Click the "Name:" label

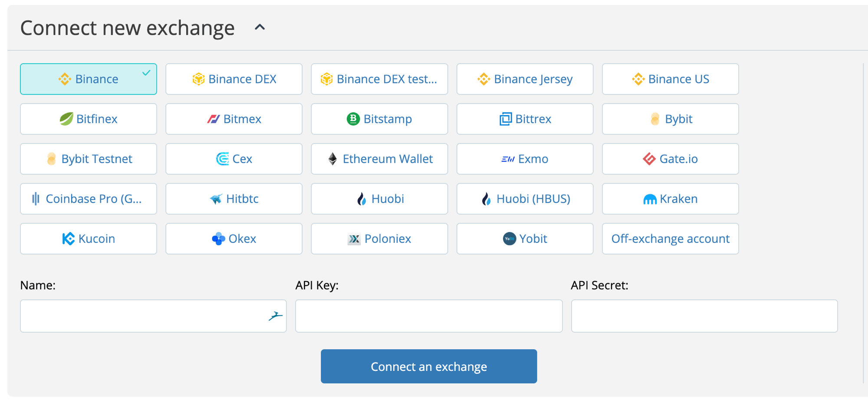click(x=38, y=285)
